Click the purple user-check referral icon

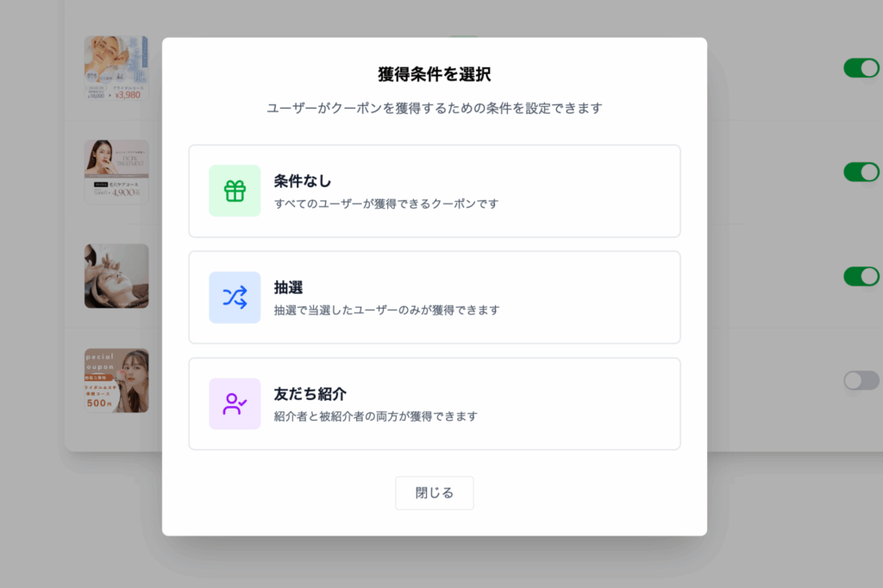(235, 403)
